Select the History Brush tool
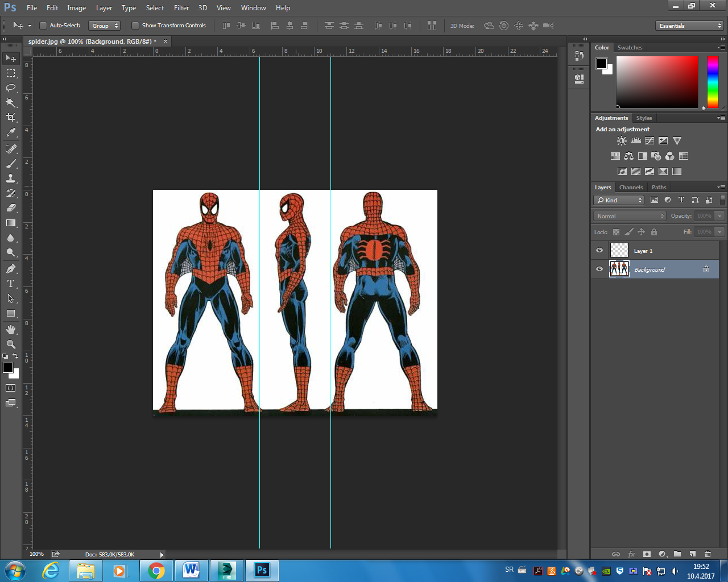Viewport: 728px width, 582px height. (11, 193)
